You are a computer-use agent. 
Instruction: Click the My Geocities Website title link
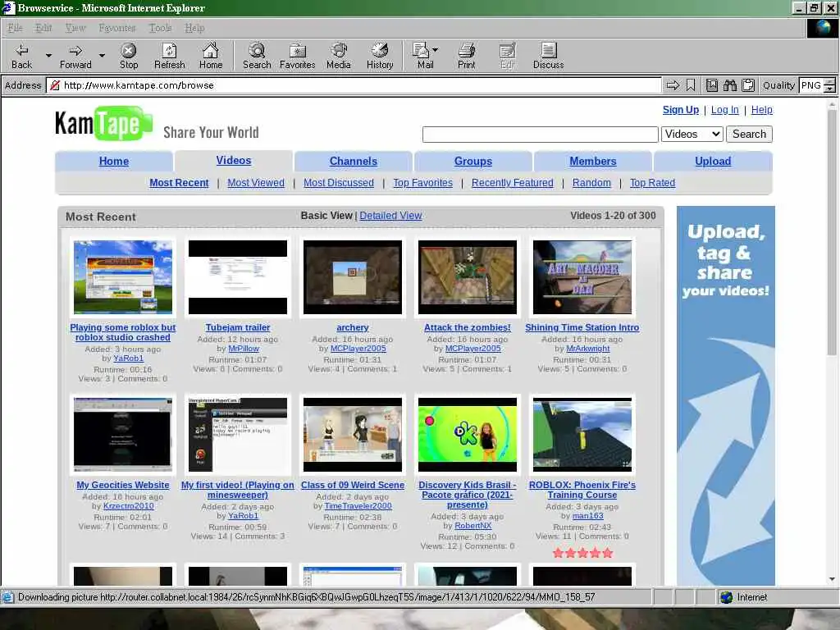(x=123, y=485)
